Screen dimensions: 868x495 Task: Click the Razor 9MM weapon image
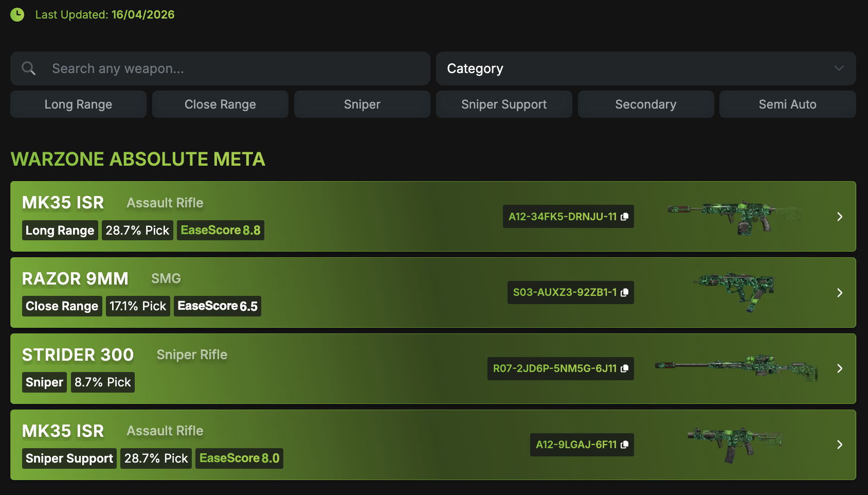[x=735, y=291]
